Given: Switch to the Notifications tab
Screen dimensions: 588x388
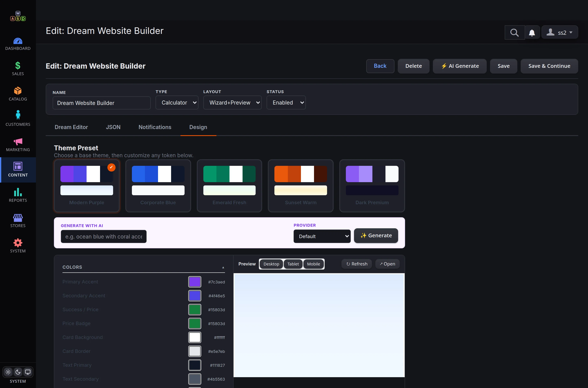Looking at the screenshot, I should [155, 127].
